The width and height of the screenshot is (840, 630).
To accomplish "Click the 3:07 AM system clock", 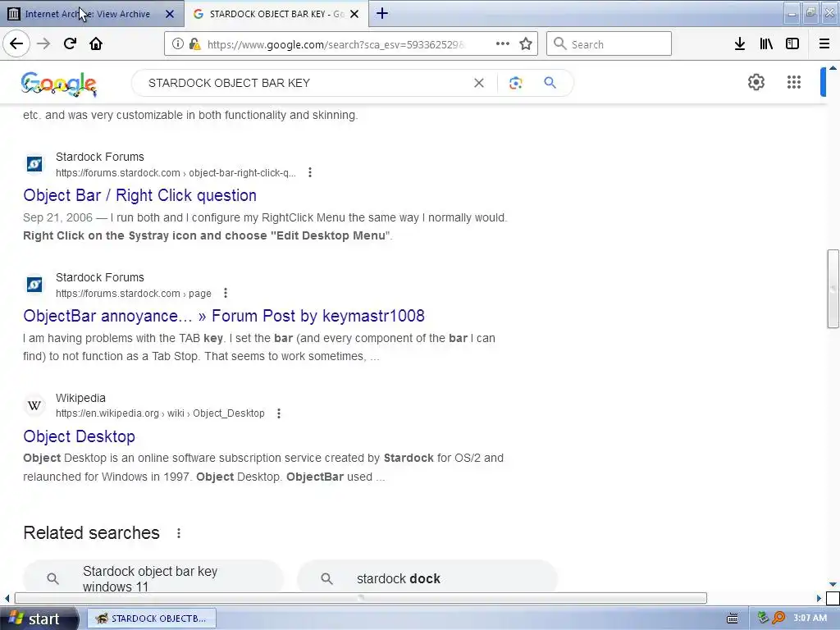I will [810, 619].
